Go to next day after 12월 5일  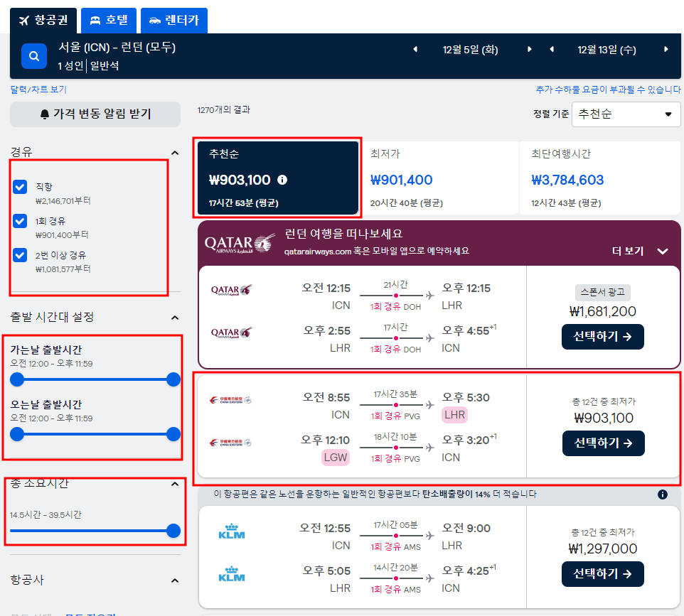(530, 49)
